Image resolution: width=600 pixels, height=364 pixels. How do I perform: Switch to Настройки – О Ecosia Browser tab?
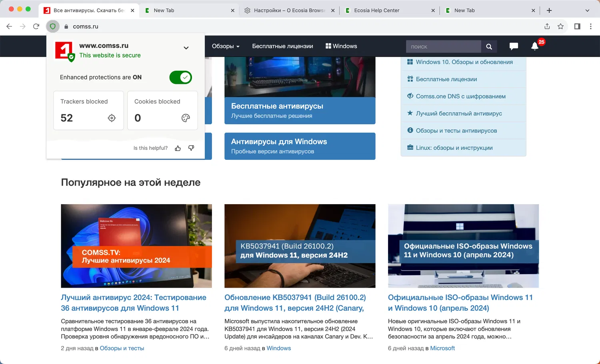point(289,10)
